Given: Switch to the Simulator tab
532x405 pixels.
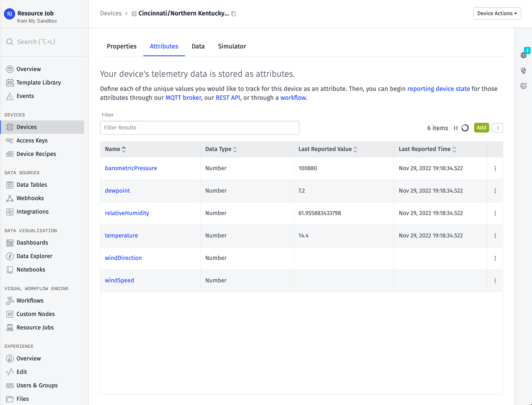Looking at the screenshot, I should tap(232, 47).
